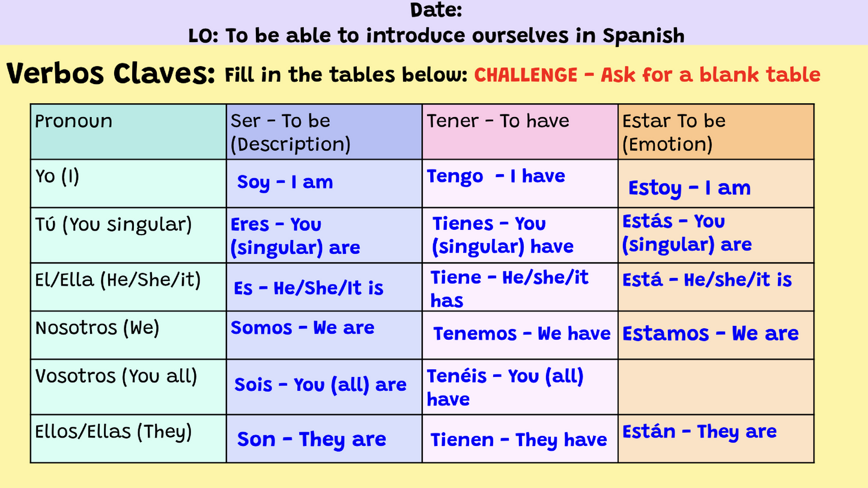The height and width of the screenshot is (488, 868).
Task: Select the 'Nosotros (We)' pronoun cell
Action: [x=129, y=335]
